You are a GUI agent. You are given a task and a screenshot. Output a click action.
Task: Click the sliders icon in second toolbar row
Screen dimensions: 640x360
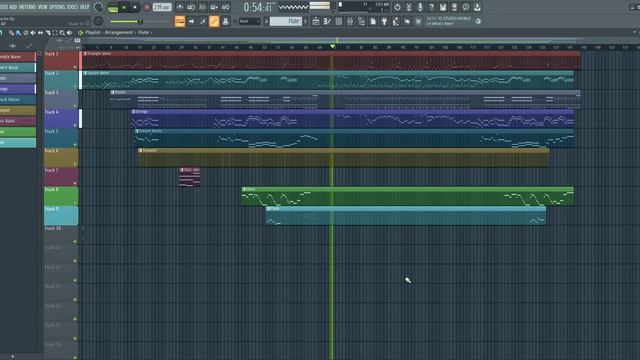click(350, 21)
